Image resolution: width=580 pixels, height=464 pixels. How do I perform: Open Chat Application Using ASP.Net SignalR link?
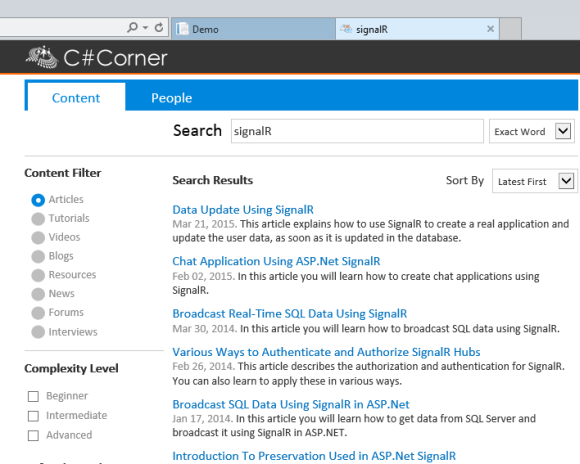point(276,261)
